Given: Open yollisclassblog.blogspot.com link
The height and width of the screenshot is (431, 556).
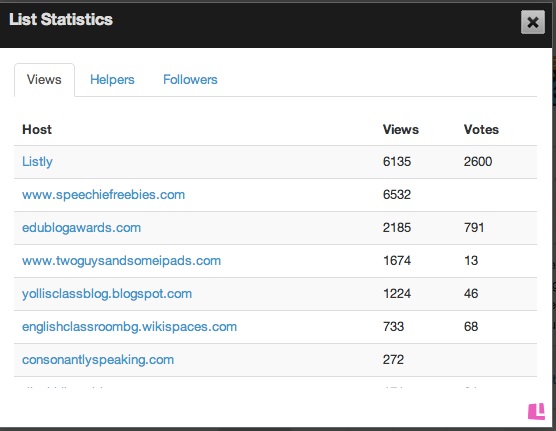Looking at the screenshot, I should point(107,294).
